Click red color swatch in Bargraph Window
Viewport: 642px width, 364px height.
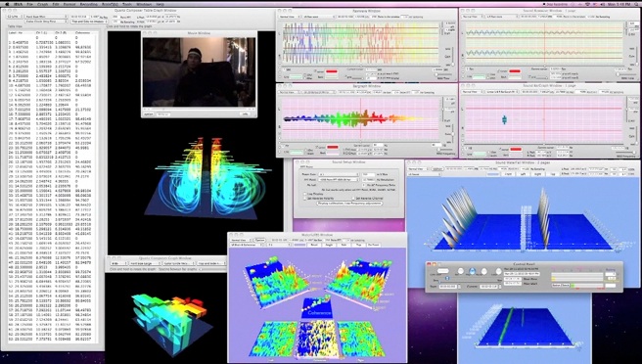[x=332, y=147]
